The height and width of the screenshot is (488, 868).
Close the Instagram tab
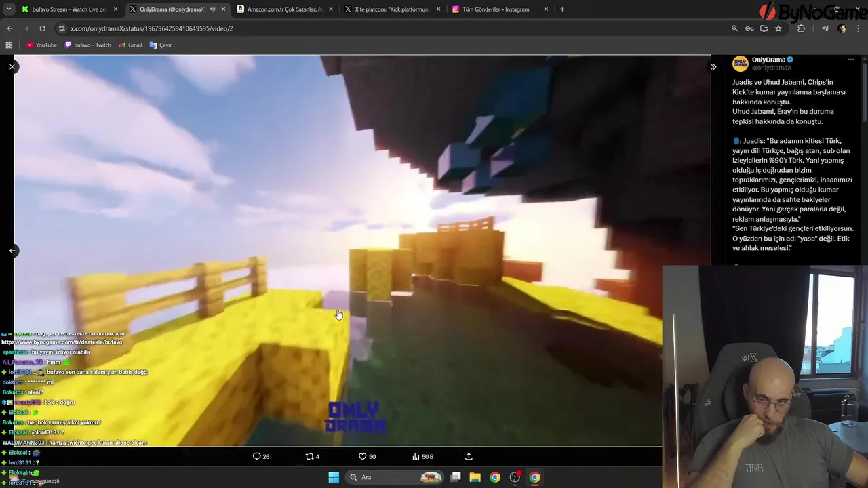tap(546, 9)
